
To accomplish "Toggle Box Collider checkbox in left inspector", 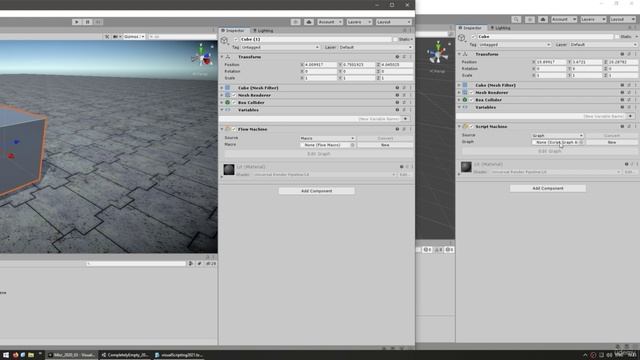I will [x=234, y=102].
